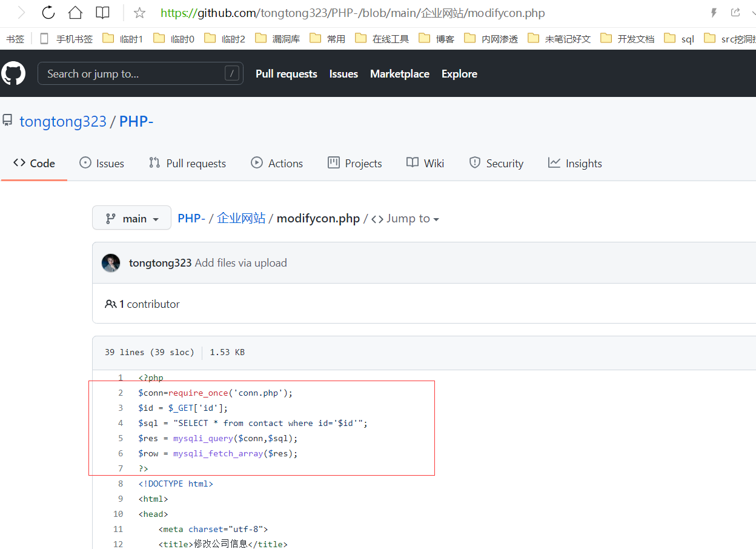Open the 临时0 bookmark folder
The image size is (756, 549).
pyautogui.click(x=174, y=39)
